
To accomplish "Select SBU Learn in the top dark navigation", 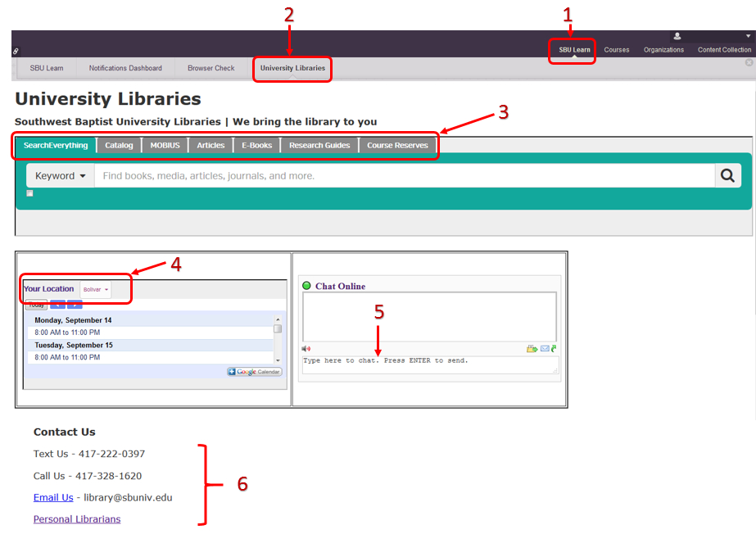I will pos(574,50).
